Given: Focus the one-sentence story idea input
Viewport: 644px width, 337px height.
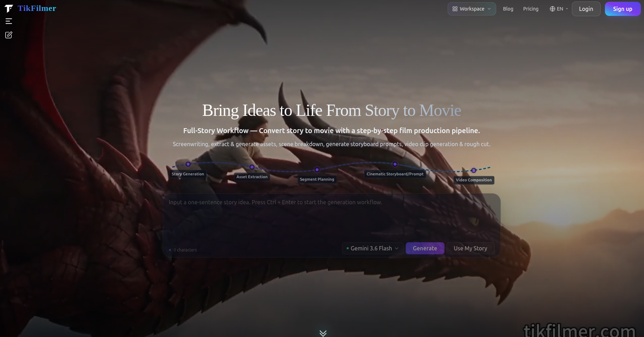Looking at the screenshot, I should point(332,217).
